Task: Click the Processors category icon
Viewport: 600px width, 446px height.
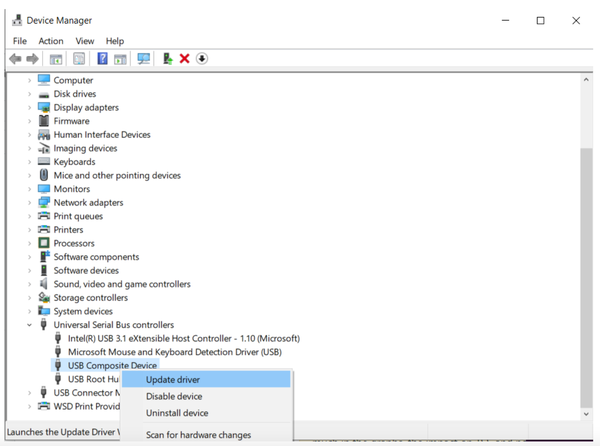Action: click(44, 243)
